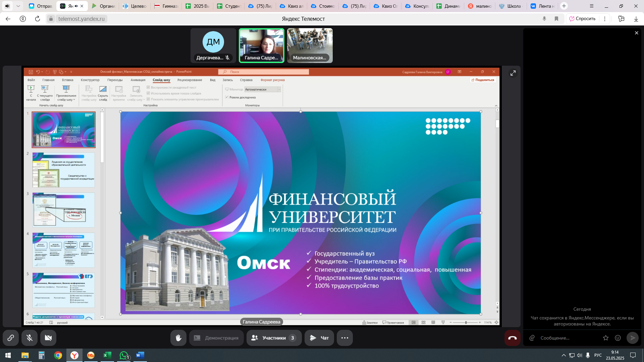644x362 pixels.
Task: Toggle Воспроизвести закадровый текст checkbox
Action: coord(148,87)
